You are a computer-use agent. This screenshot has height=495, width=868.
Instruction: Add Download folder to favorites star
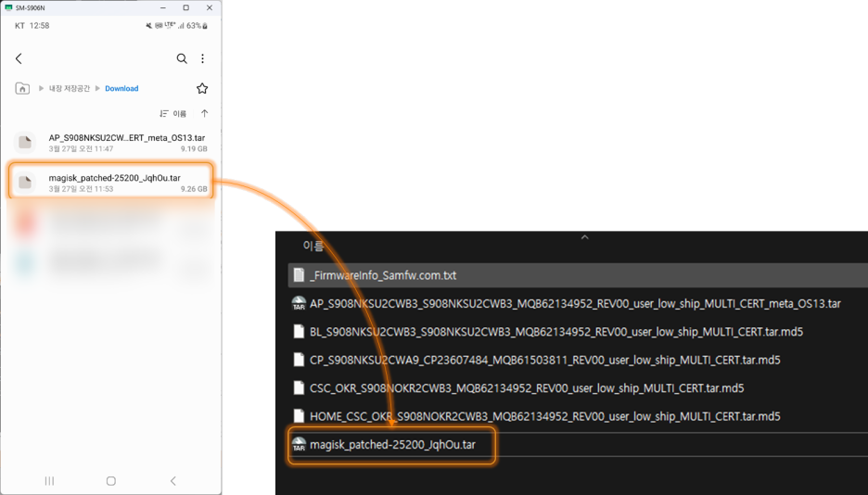tap(202, 88)
